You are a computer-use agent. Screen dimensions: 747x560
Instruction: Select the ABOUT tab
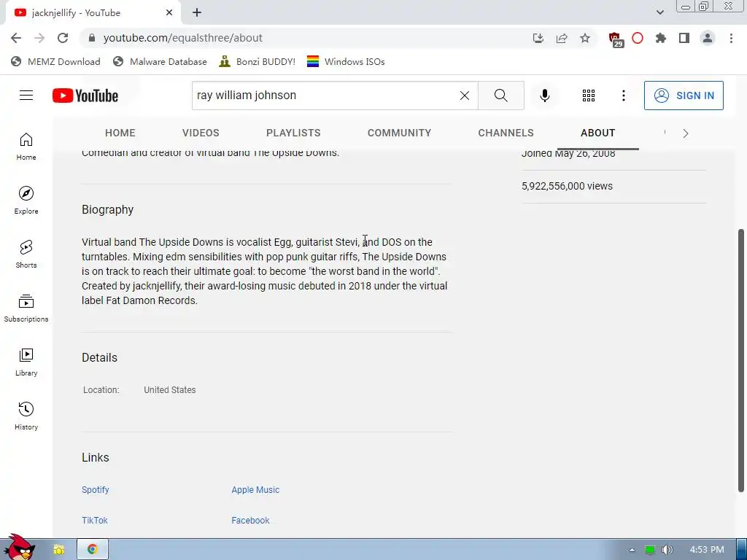(598, 133)
